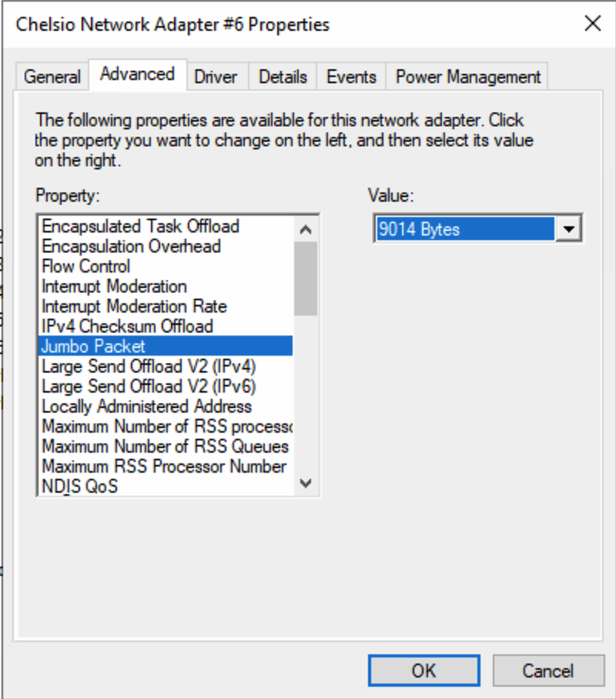Click the Cancel button
616x699 pixels.
point(548,670)
